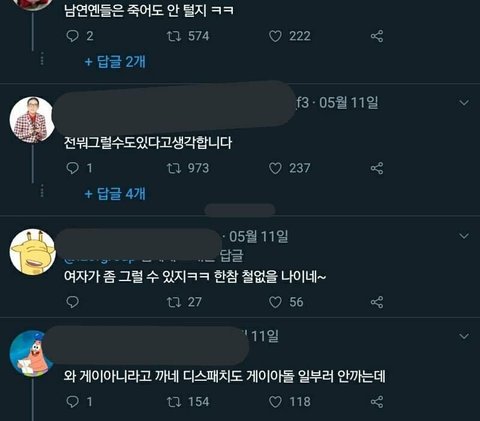Open profile of plaid-jacket man avatar
This screenshot has height=421, width=480.
coord(32,120)
